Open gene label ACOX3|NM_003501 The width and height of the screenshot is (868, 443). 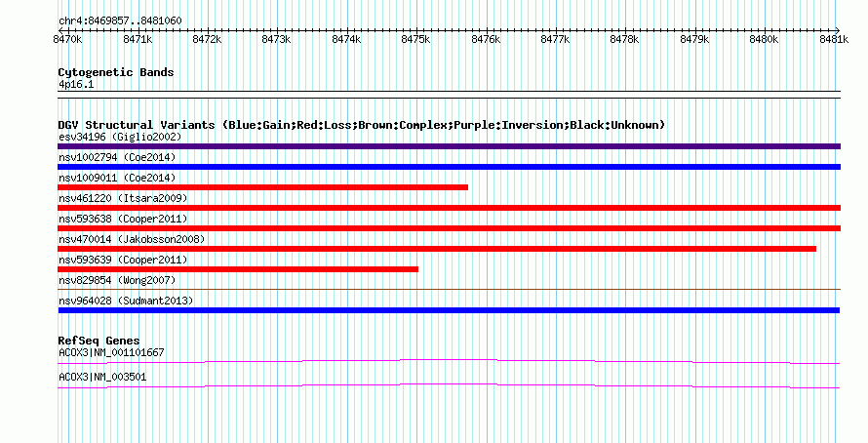coord(102,377)
